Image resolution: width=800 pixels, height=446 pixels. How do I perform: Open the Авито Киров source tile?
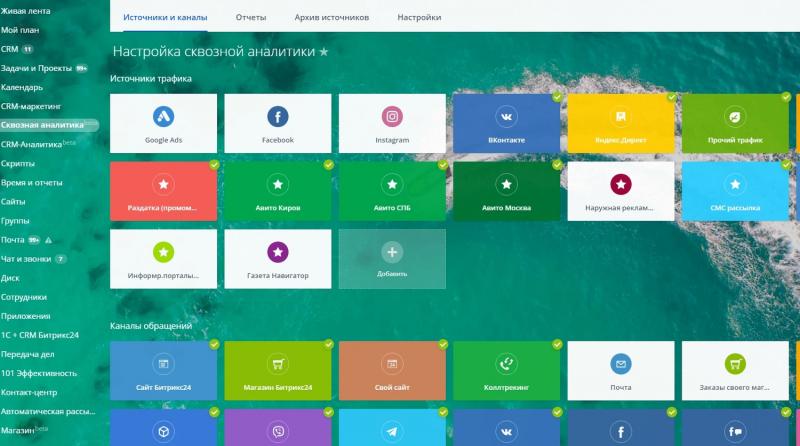point(278,191)
